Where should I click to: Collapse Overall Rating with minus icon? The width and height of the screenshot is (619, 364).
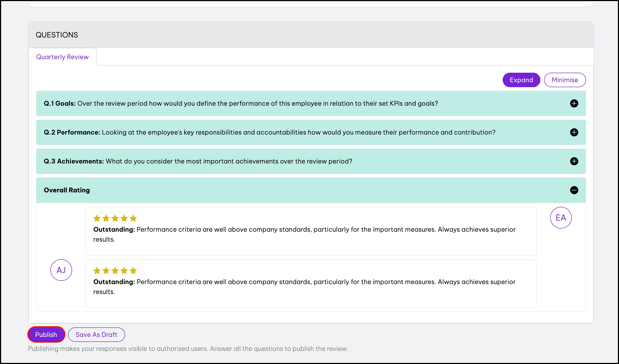[x=574, y=190]
